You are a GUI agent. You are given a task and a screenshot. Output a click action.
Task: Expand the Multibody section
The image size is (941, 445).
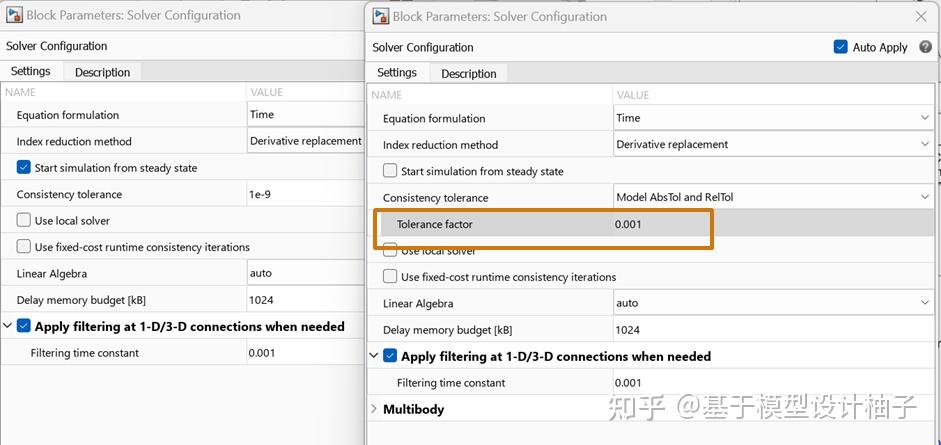tap(374, 409)
